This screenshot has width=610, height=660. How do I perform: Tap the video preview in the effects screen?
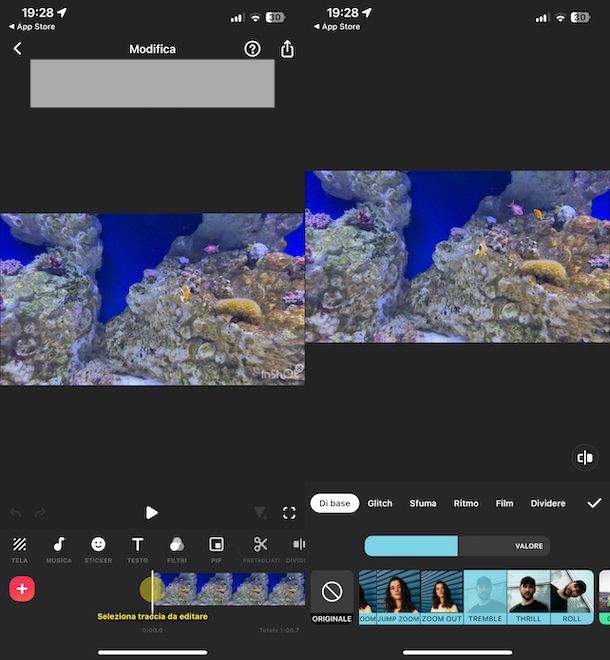point(458,256)
